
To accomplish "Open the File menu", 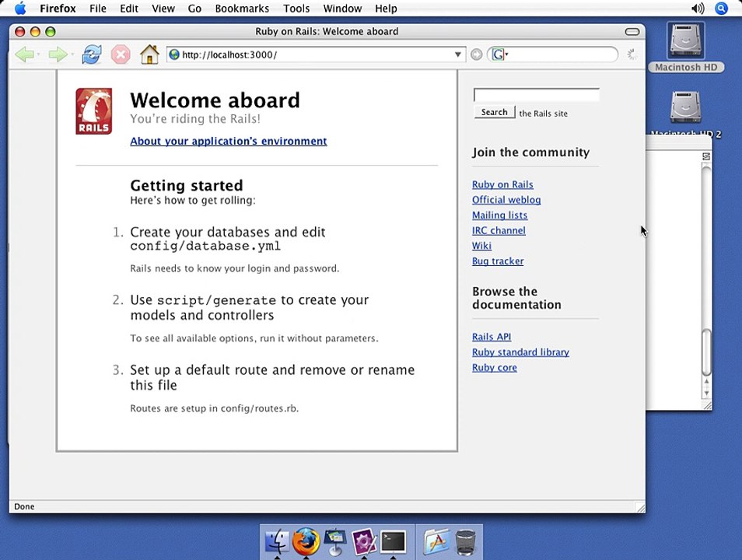I will point(98,9).
